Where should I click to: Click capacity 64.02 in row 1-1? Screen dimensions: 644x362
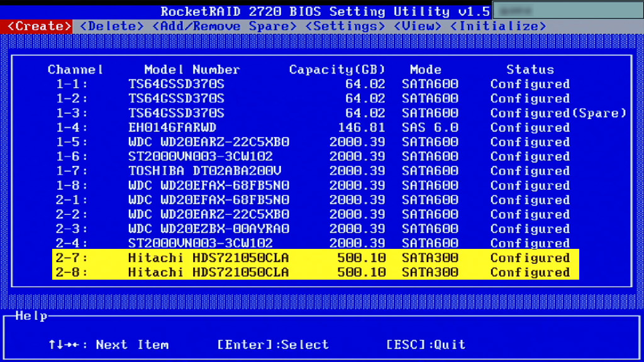point(365,84)
